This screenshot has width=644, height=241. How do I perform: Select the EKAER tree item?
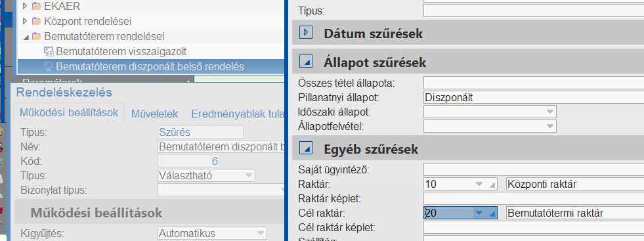pos(62,6)
